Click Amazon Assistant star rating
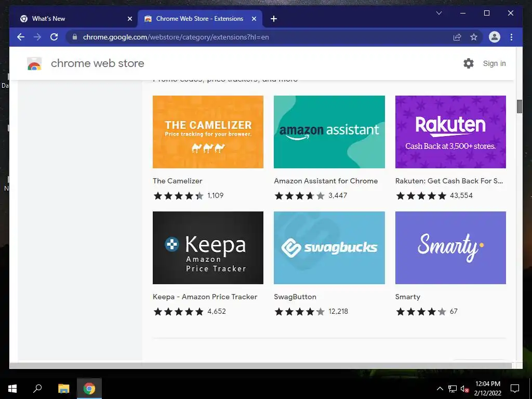532x399 pixels. pyautogui.click(x=300, y=196)
